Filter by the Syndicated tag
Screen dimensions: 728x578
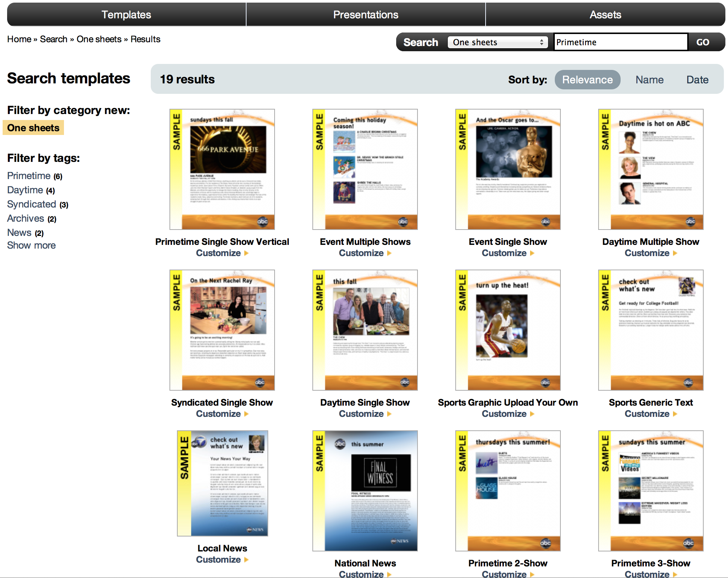[x=32, y=204]
